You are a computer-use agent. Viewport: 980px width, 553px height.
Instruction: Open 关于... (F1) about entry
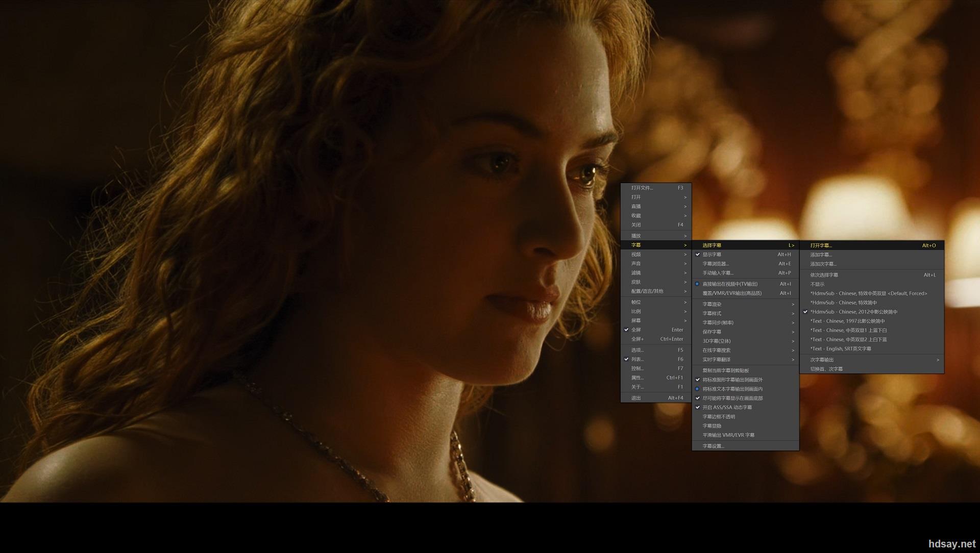point(656,387)
